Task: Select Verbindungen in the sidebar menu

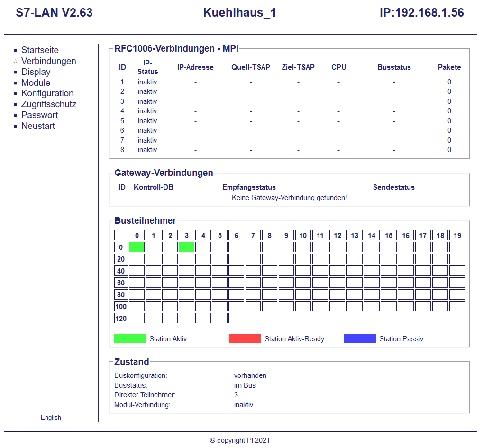Action: pyautogui.click(x=48, y=61)
